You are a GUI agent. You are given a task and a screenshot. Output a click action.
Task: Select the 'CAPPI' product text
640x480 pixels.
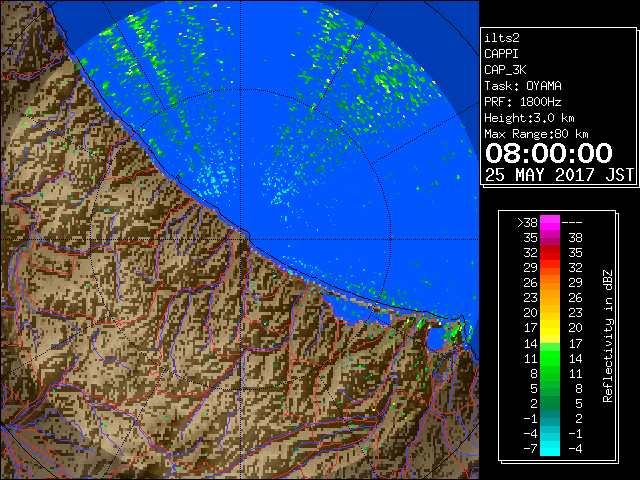point(501,54)
